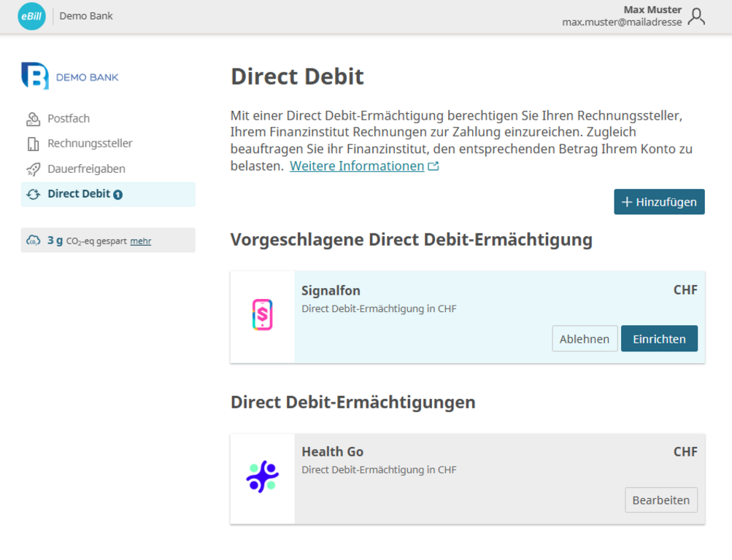This screenshot has width=732, height=560.
Task: Click the Direct Debit notification badge
Action: 118,195
